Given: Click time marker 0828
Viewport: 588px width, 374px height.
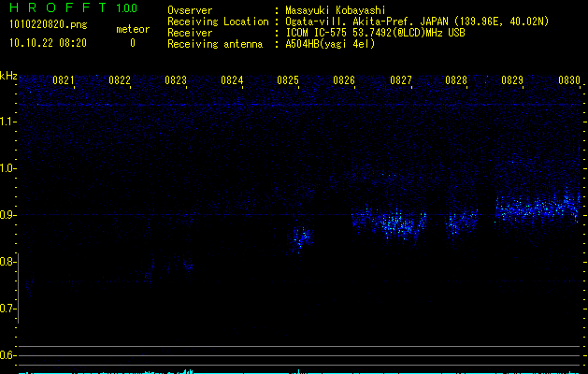Looking at the screenshot, I should [x=456, y=80].
